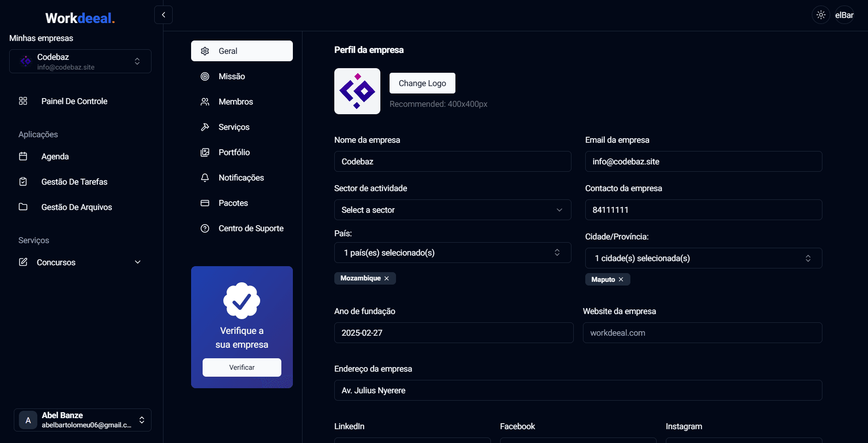The width and height of the screenshot is (868, 443).
Task: Click the Painel De Controle grid icon
Action: (23, 101)
